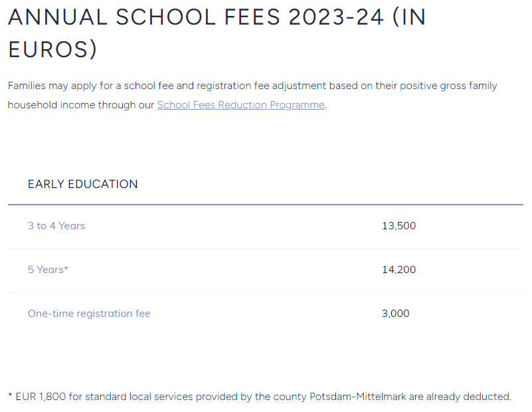Click the Annual School Fees 2023-24 heading
532x412 pixels.
tap(217, 33)
